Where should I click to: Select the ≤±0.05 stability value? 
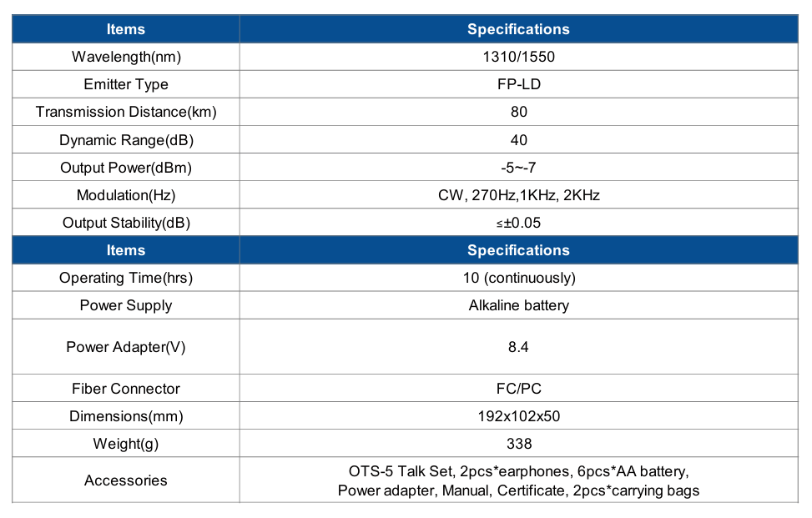pyautogui.click(x=518, y=223)
